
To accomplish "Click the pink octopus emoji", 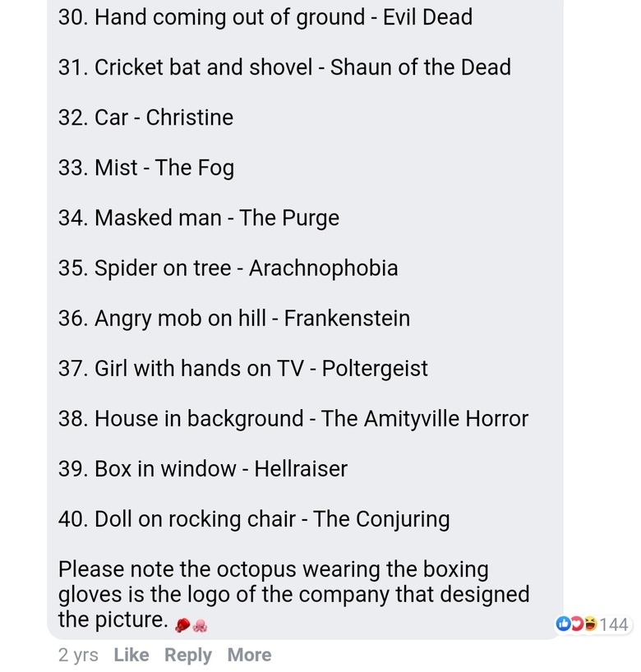I will click(199, 625).
